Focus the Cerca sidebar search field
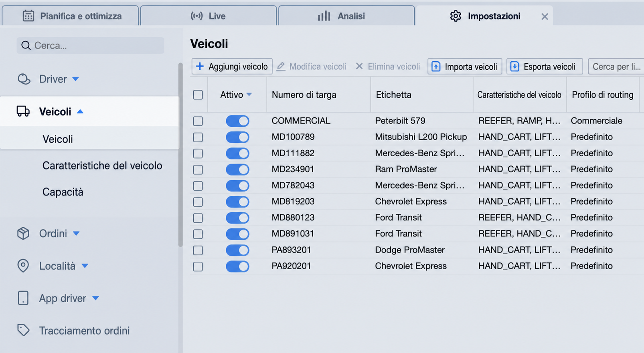This screenshot has width=644, height=353. click(91, 46)
